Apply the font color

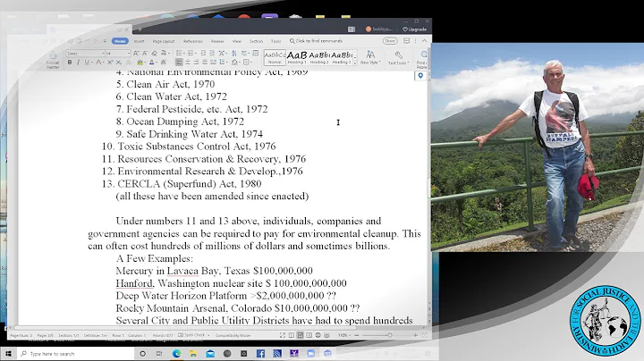[x=151, y=63]
